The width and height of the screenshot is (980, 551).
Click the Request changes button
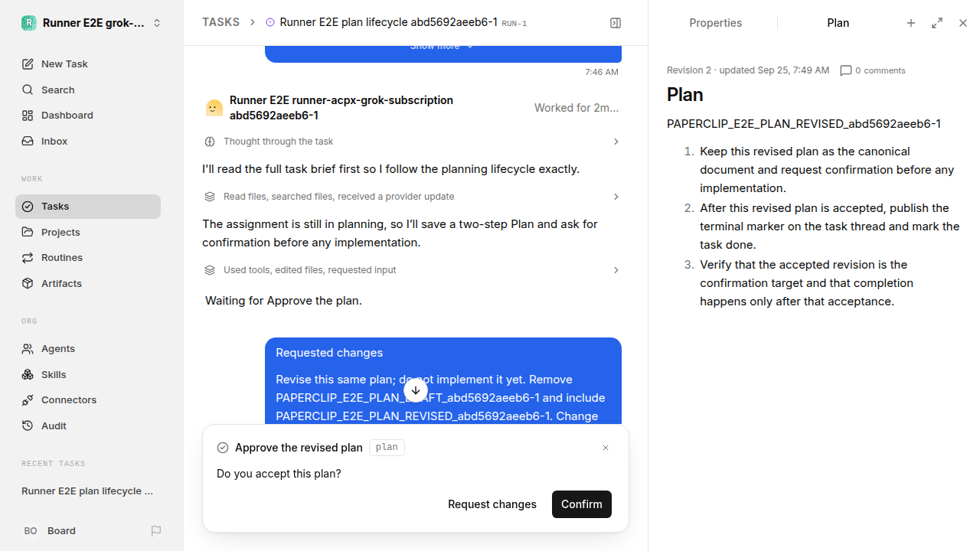click(x=492, y=504)
